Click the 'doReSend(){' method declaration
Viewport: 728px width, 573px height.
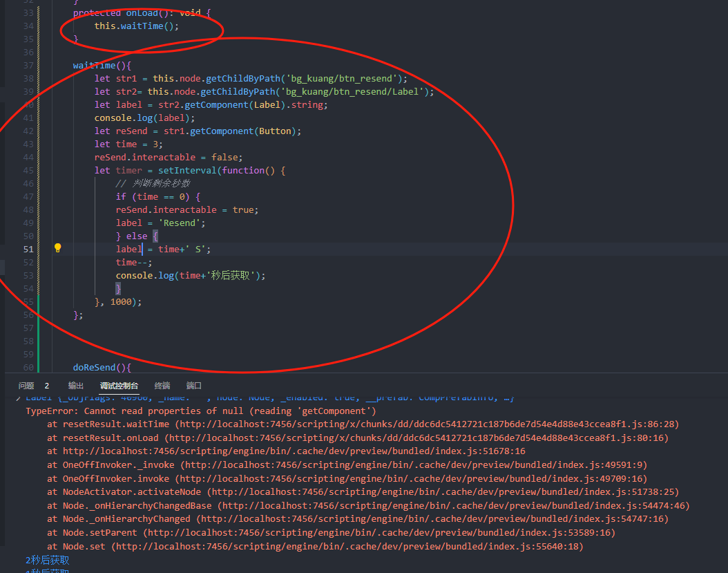tap(102, 368)
